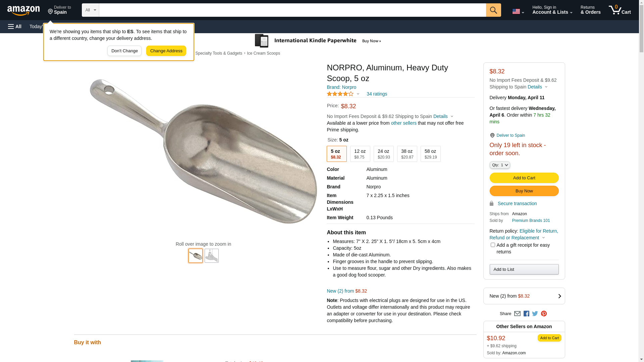Share product on Pinterest
The height and width of the screenshot is (362, 644).
point(544,314)
